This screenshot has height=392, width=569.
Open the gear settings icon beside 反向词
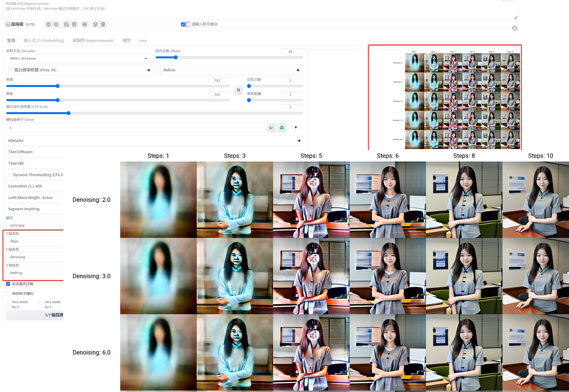coord(56,24)
